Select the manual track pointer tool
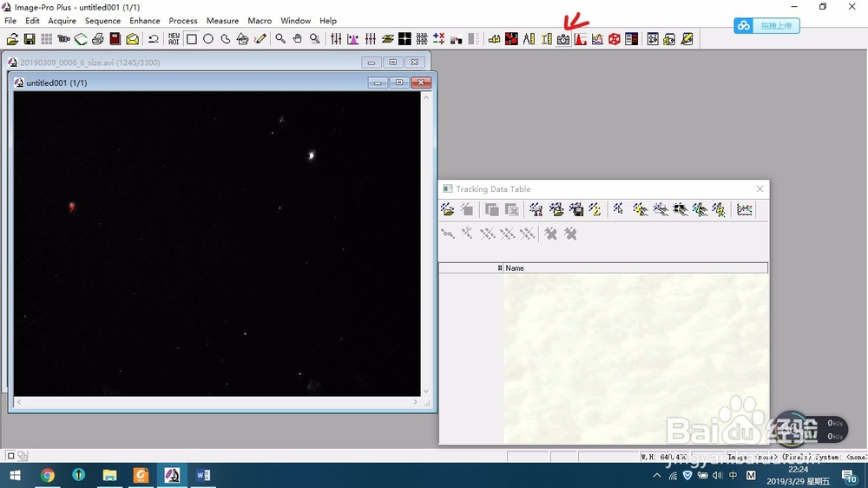The image size is (868, 488). [x=619, y=209]
